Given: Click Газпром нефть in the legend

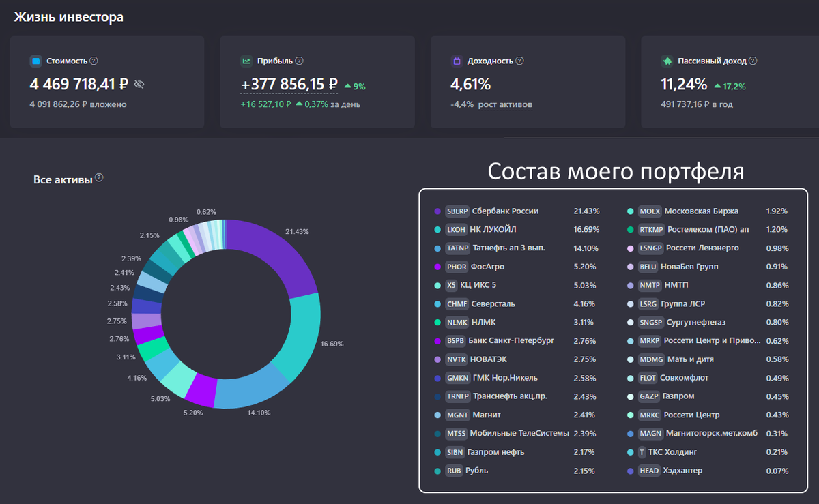Looking at the screenshot, I should point(496,451).
